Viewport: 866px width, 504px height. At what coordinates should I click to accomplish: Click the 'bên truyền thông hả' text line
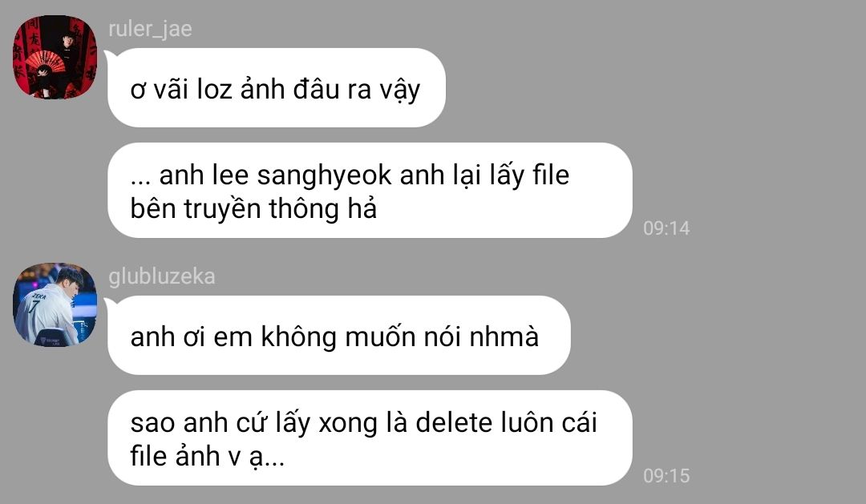pyautogui.click(x=253, y=208)
